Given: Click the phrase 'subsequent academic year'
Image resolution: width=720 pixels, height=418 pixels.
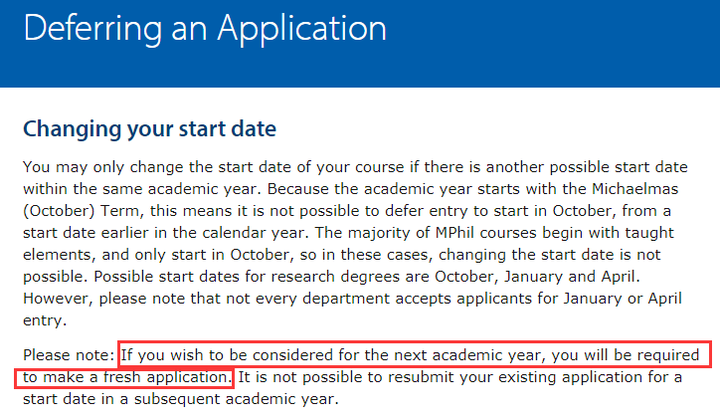Looking at the screenshot, I should pos(234,399).
